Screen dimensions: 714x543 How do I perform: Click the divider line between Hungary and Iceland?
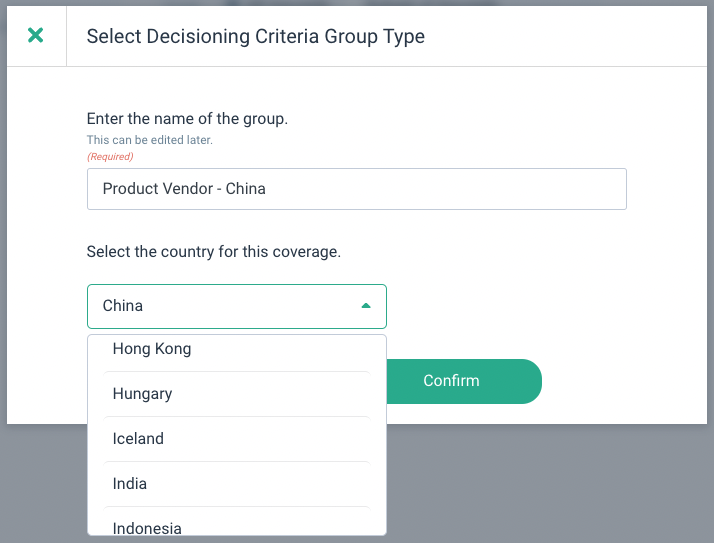(x=237, y=416)
